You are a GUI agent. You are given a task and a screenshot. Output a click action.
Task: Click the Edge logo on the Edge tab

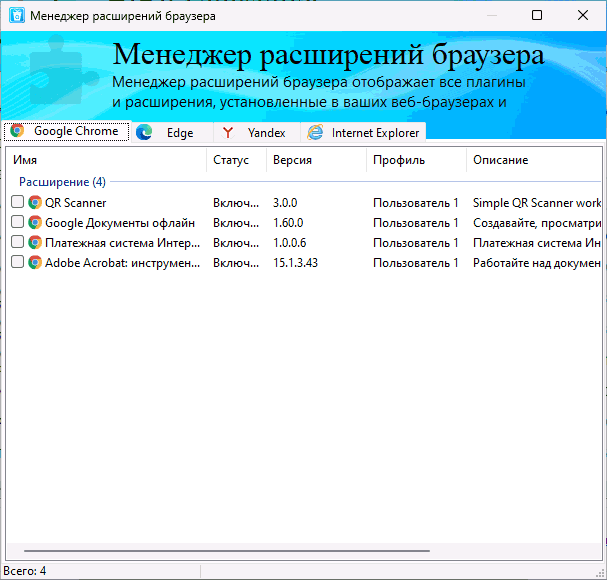point(144,133)
